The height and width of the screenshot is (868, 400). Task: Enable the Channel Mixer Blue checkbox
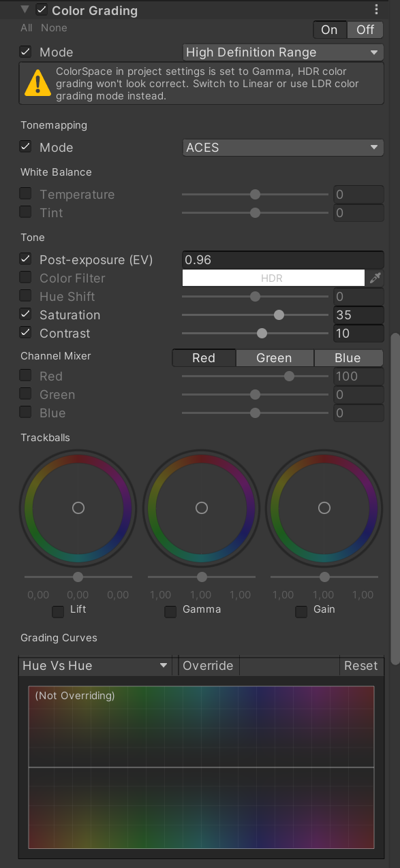click(x=25, y=412)
